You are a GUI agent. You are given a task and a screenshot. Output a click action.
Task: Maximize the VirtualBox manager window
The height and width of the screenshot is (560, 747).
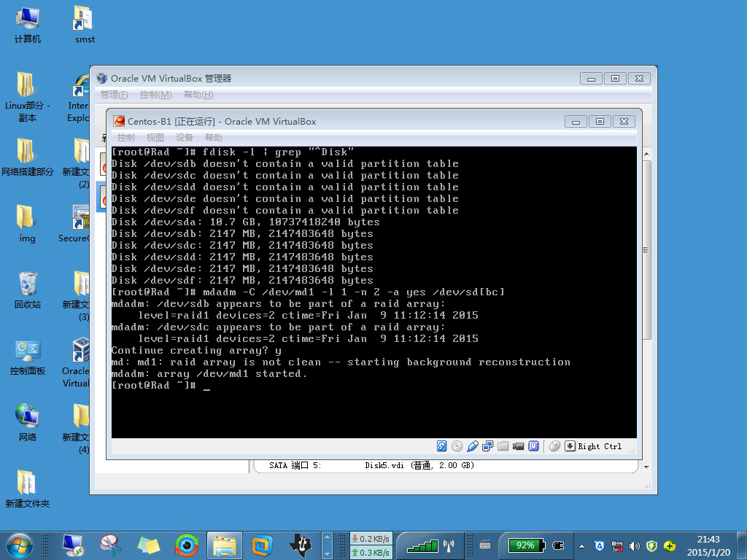click(x=616, y=79)
